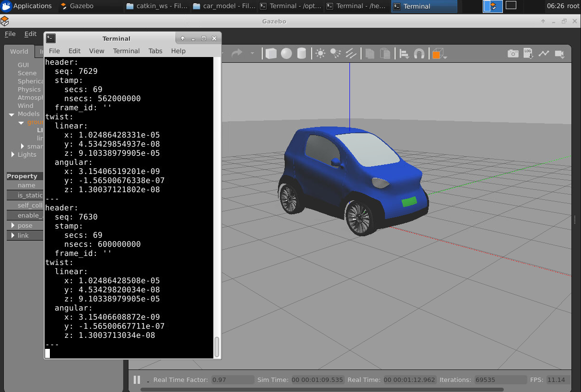This screenshot has width=581, height=392.
Task: Open Terminal's Tabs menu
Action: point(155,51)
